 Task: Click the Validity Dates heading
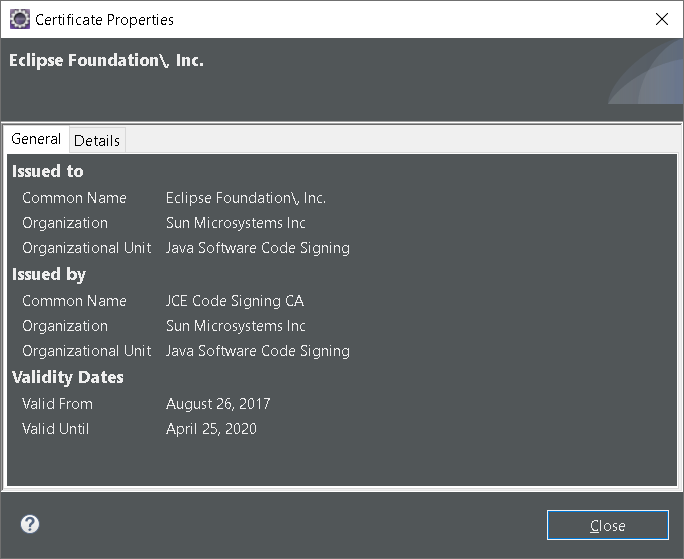[68, 377]
